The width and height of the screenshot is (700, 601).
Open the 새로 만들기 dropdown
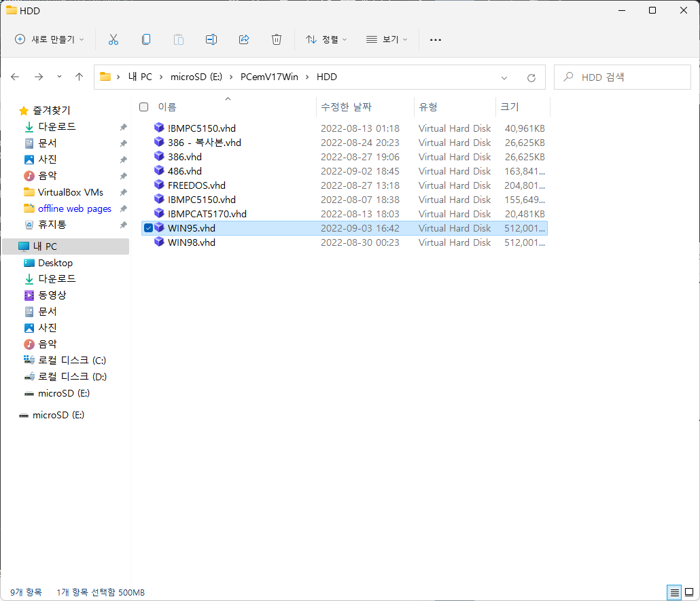[x=49, y=39]
